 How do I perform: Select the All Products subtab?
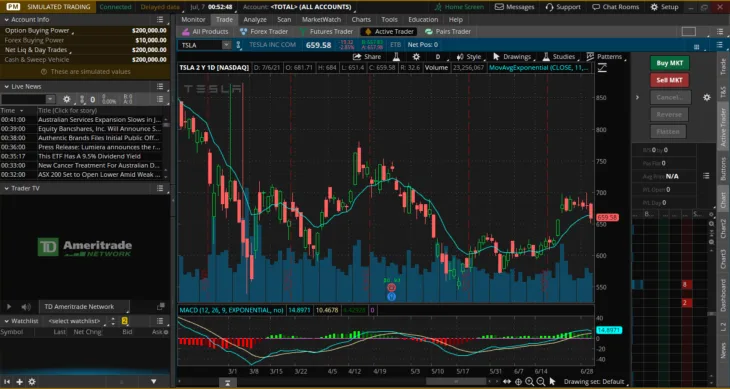tap(205, 32)
